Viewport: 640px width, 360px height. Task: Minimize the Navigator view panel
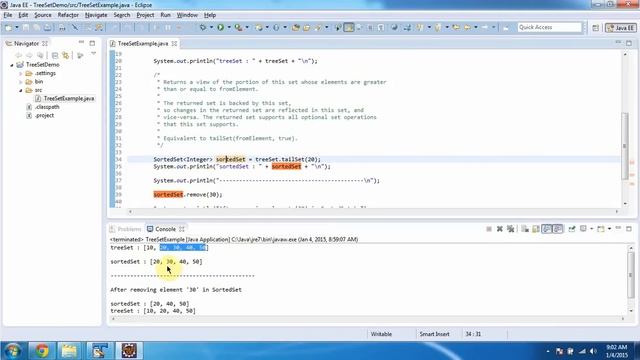click(81, 42)
